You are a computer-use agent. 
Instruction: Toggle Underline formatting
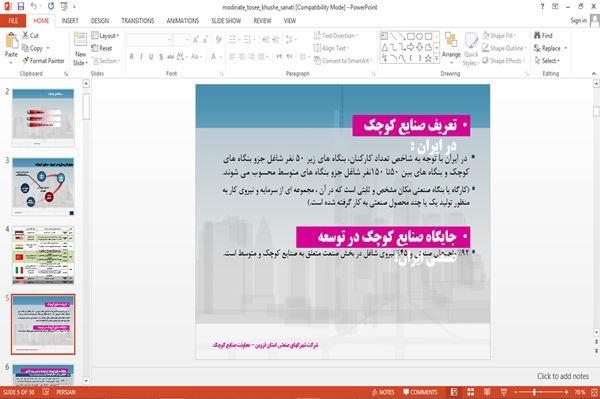tap(151, 57)
